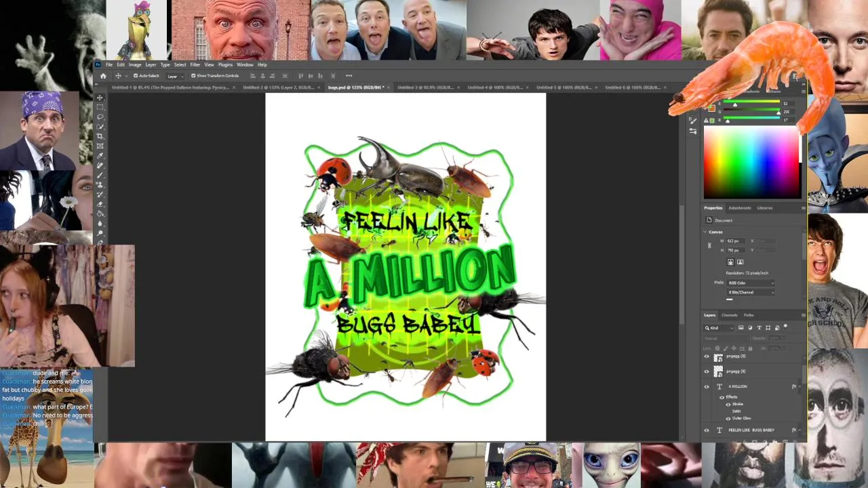Select the History Brush tool
The width and height of the screenshot is (868, 488).
point(100,195)
